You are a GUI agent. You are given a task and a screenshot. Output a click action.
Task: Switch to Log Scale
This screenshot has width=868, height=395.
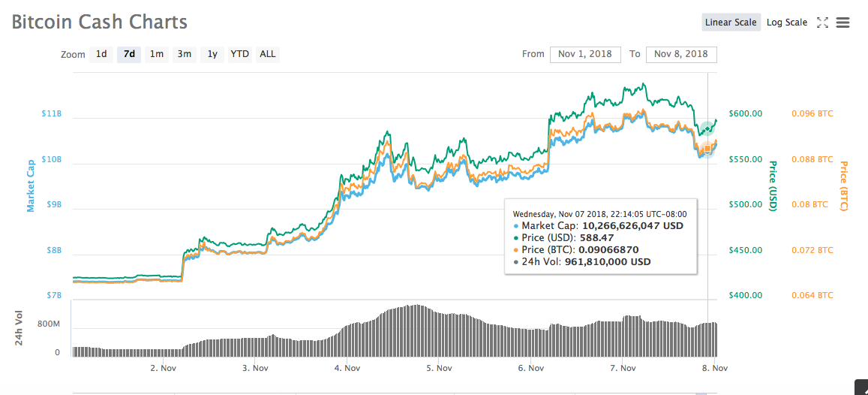tap(787, 23)
